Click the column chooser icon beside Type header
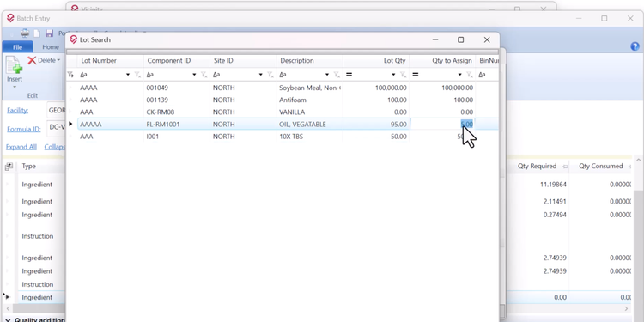Viewport: 644px width, 322px height. [x=9, y=167]
